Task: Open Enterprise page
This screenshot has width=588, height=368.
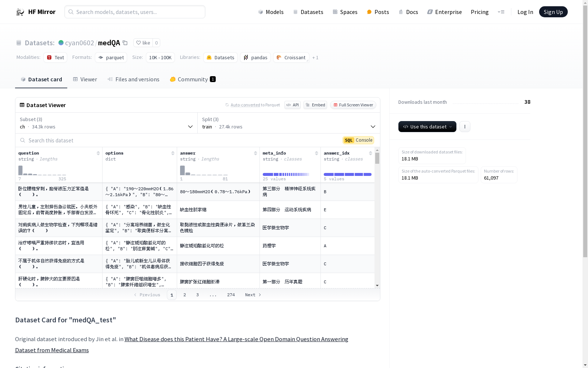Action: point(444,12)
